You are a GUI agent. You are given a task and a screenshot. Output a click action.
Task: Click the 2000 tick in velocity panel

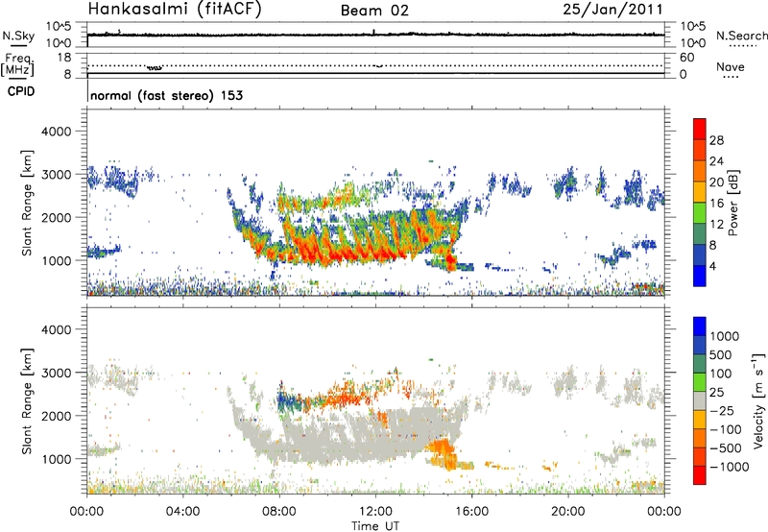(x=56, y=416)
